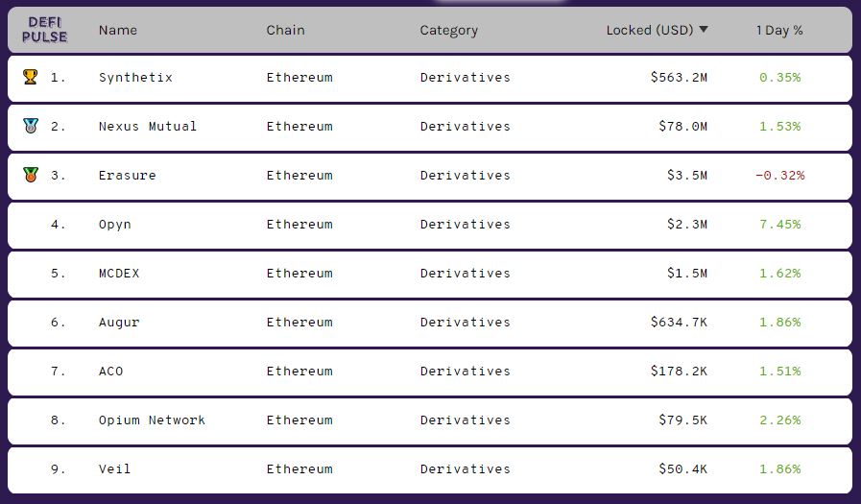Viewport: 861px width, 504px height.
Task: Click Synthetix's $563.2M locked value
Action: pyautogui.click(x=679, y=78)
